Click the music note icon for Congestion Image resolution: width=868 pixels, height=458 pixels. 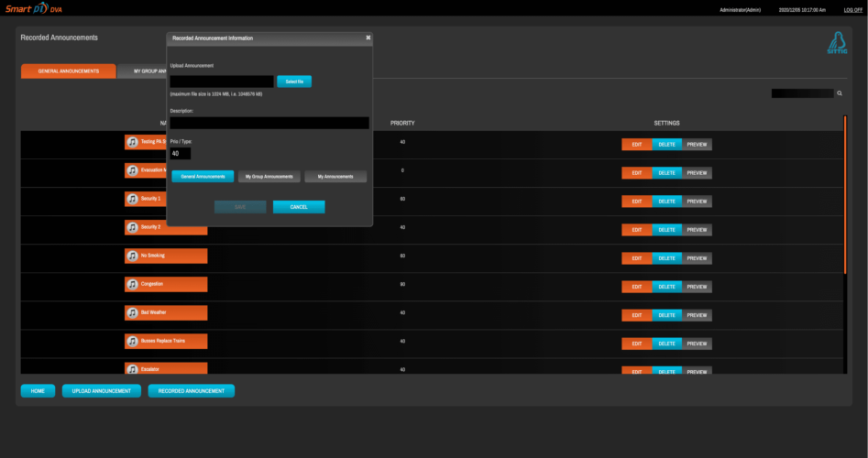[132, 284]
